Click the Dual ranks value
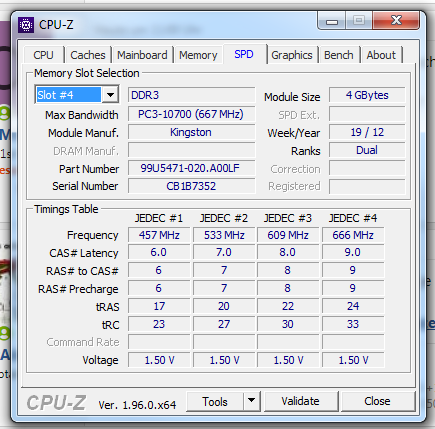This screenshot has width=435, height=429. [x=367, y=150]
